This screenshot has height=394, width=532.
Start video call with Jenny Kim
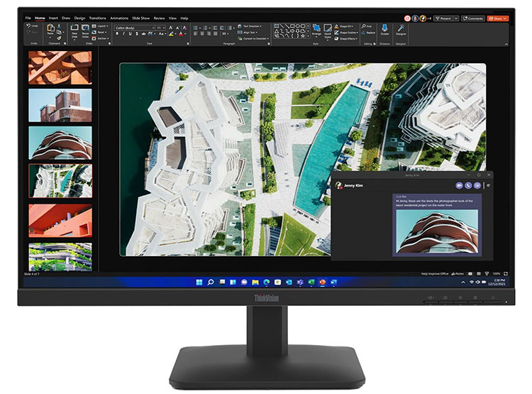click(x=459, y=185)
